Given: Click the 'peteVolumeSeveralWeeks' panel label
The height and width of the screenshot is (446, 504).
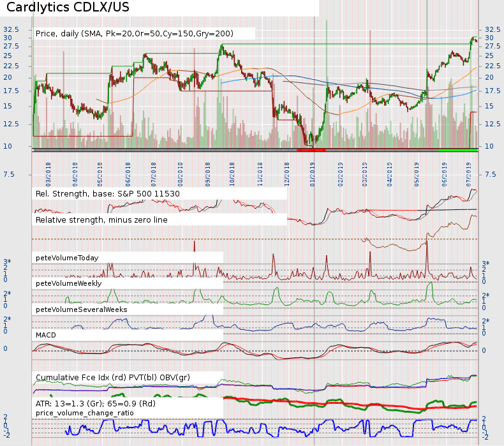Looking at the screenshot, I should (x=81, y=309).
